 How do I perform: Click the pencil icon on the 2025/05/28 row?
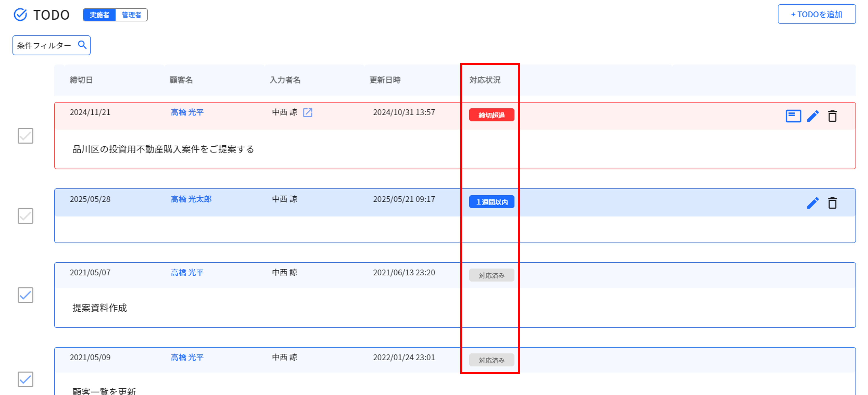point(812,203)
